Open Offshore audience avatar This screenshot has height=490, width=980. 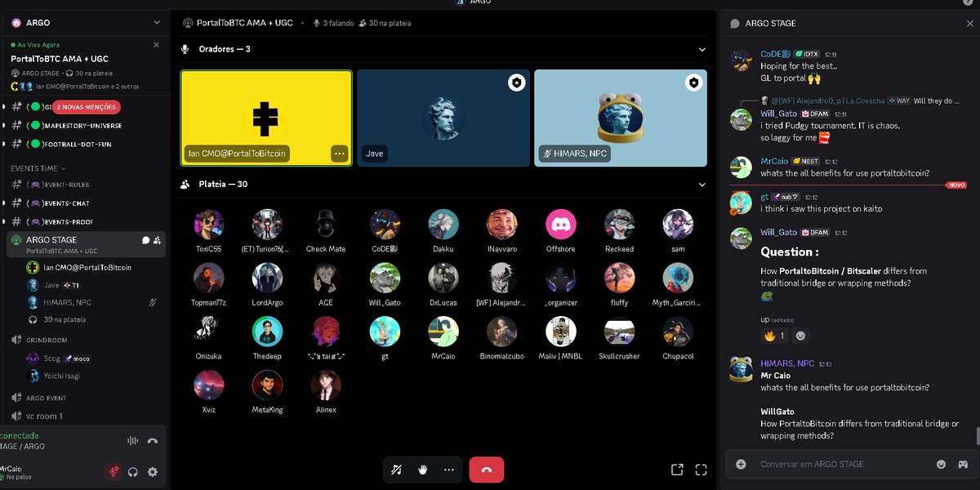[x=560, y=225]
